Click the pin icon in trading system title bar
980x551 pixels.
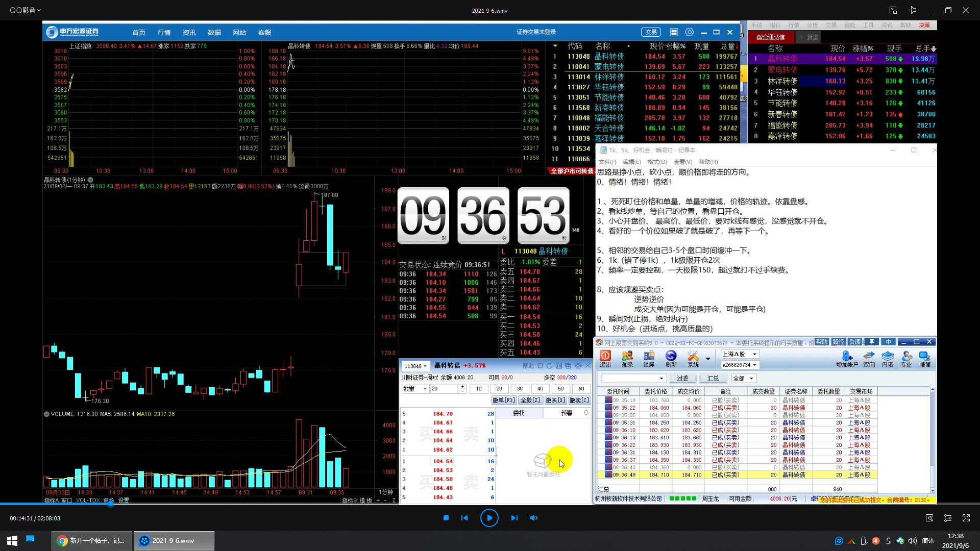click(x=872, y=342)
